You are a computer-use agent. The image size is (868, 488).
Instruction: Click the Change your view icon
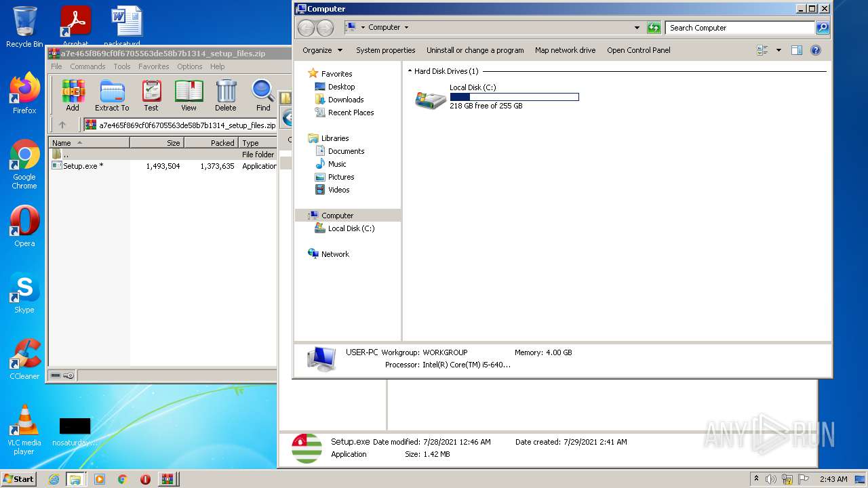pos(762,50)
